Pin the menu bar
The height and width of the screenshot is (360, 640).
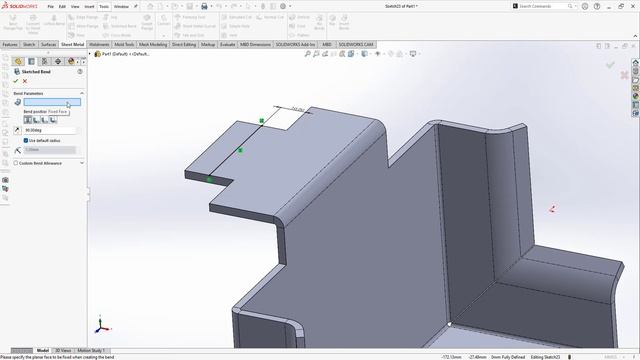coord(136,7)
